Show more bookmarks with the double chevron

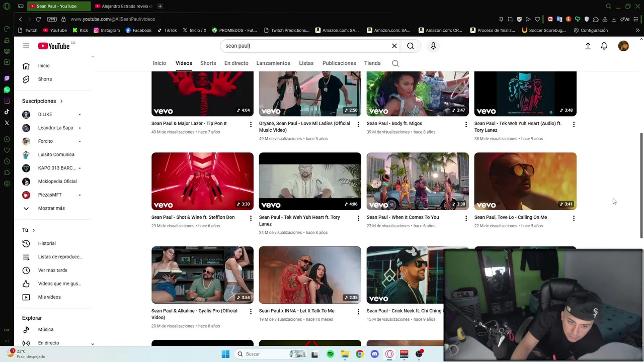637,30
